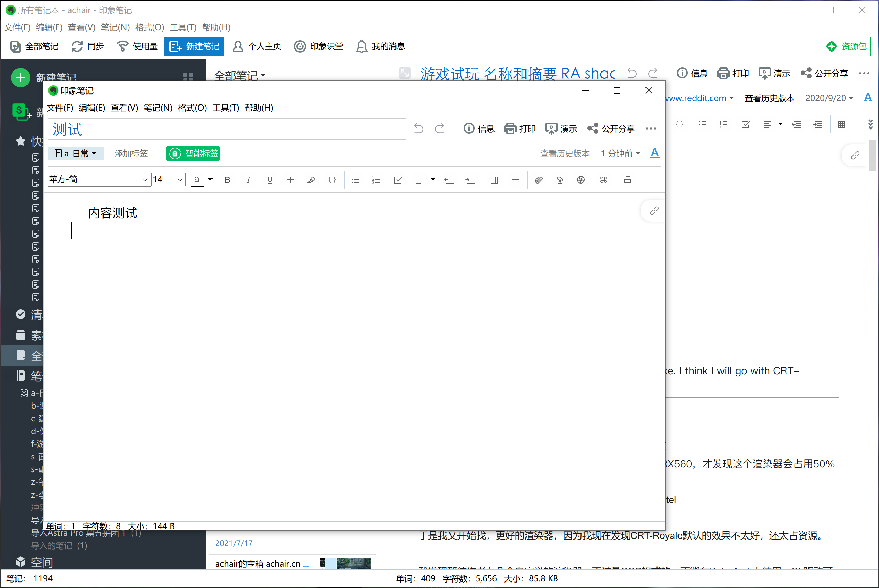Open 个人主页 in the main toolbar
The height and width of the screenshot is (588, 879).
pos(257,46)
